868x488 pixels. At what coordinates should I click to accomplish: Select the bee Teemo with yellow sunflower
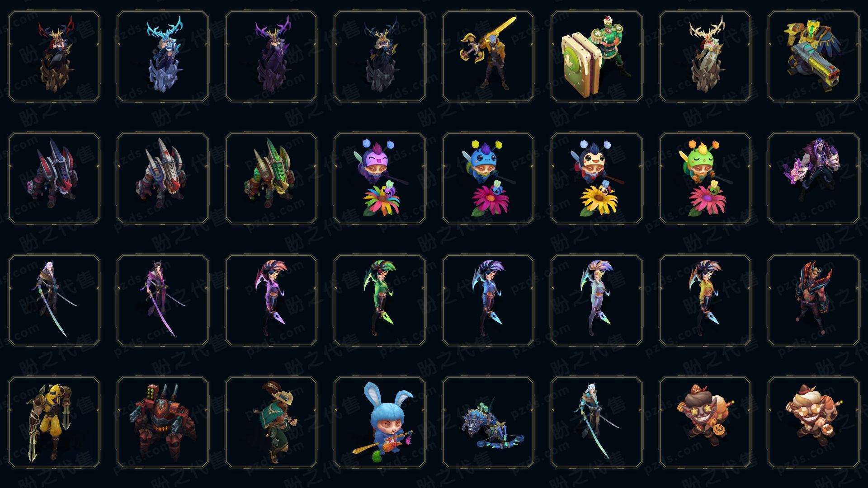(x=597, y=178)
